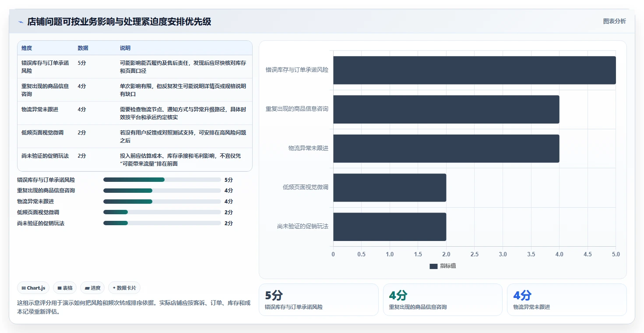The width and height of the screenshot is (644, 333).
Task: Select the 数据卡片 tag label
Action: 126,288
